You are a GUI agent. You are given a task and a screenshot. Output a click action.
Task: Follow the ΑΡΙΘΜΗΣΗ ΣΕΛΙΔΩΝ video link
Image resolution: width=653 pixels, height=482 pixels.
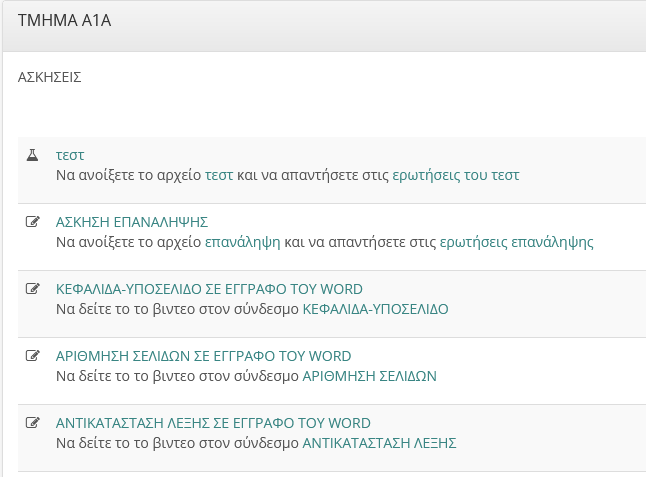pyautogui.click(x=369, y=376)
